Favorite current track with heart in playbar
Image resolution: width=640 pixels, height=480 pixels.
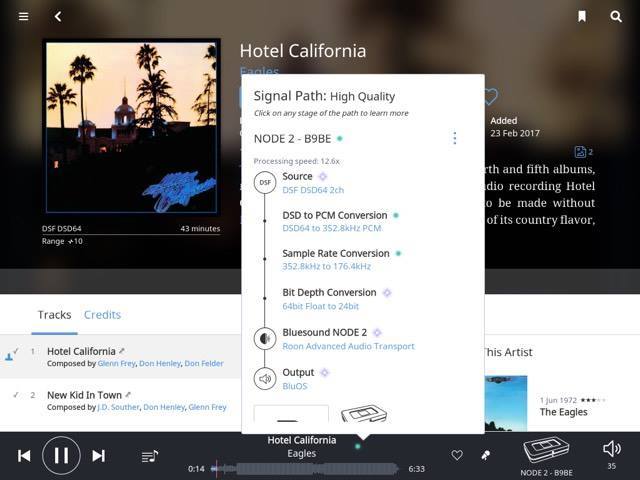(x=457, y=455)
